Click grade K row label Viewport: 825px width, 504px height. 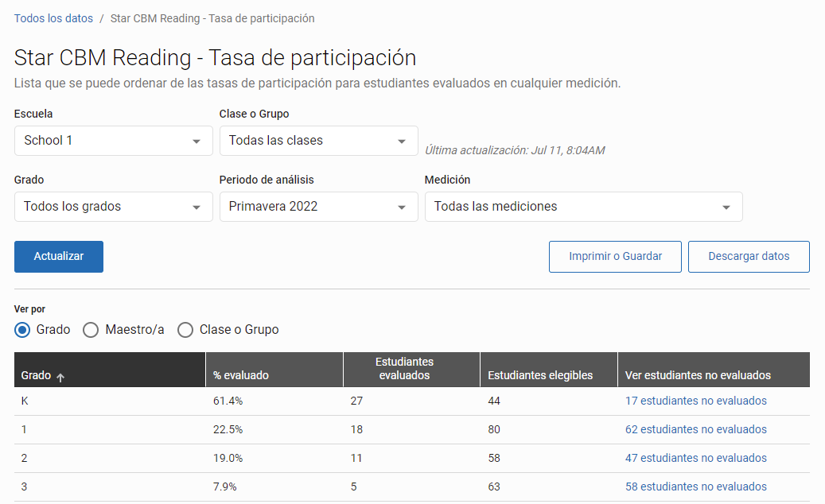[x=25, y=401]
